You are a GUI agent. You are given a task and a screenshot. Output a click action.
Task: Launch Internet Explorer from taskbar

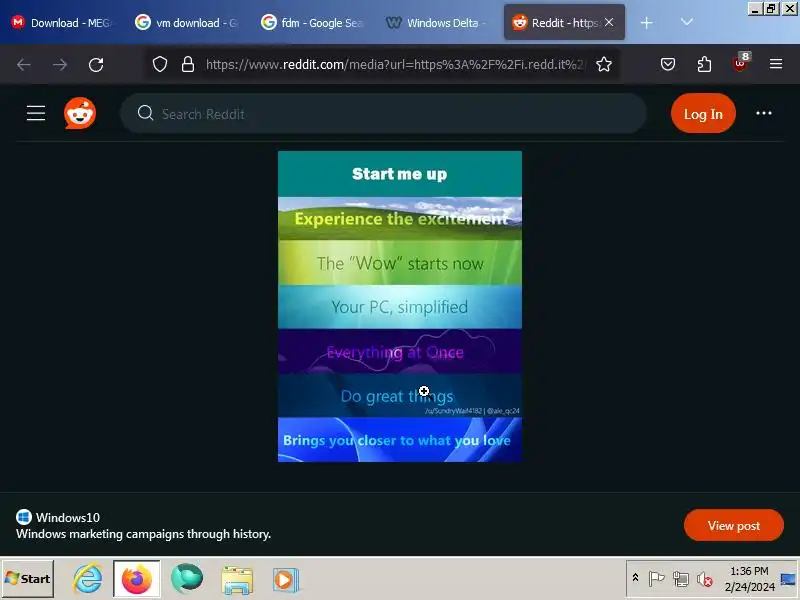(88, 579)
